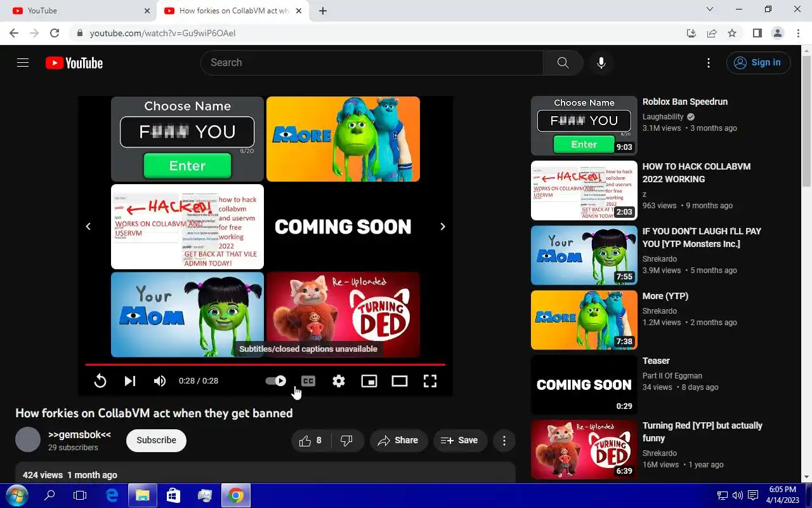This screenshot has height=508, width=812.
Task: Focus the YouTube search field
Action: pyautogui.click(x=372, y=62)
